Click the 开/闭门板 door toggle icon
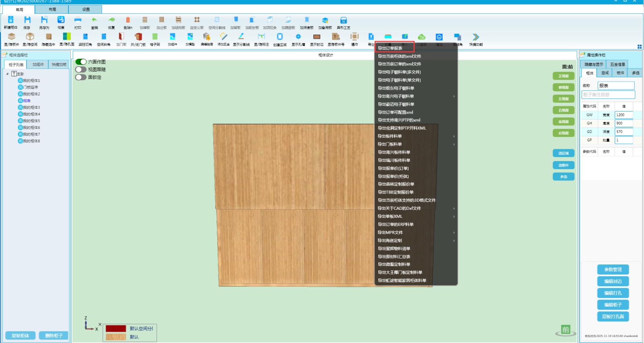 point(138,37)
